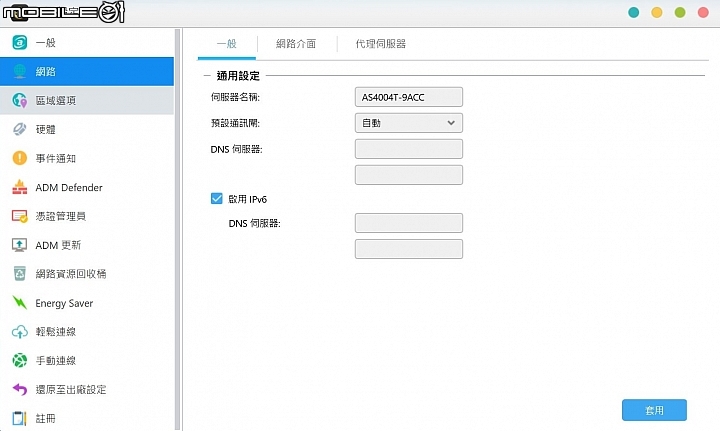The height and width of the screenshot is (431, 720).
Task: Click the green window control button
Action: (x=680, y=12)
